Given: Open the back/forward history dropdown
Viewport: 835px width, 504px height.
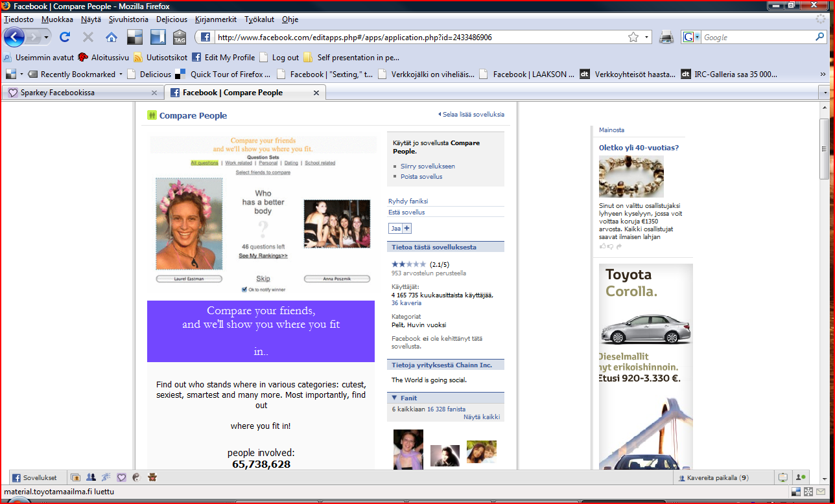Looking at the screenshot, I should pos(47,38).
